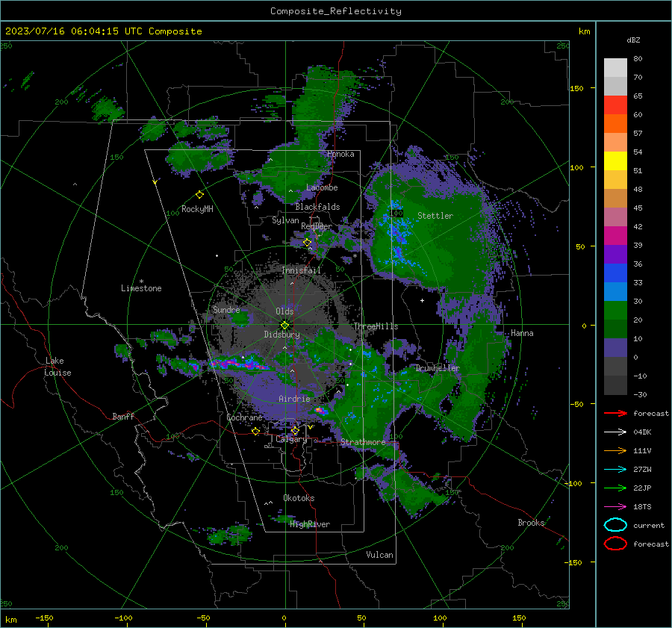Select the purple 10 dBZ color swatch
The image size is (672, 628).
click(x=615, y=348)
